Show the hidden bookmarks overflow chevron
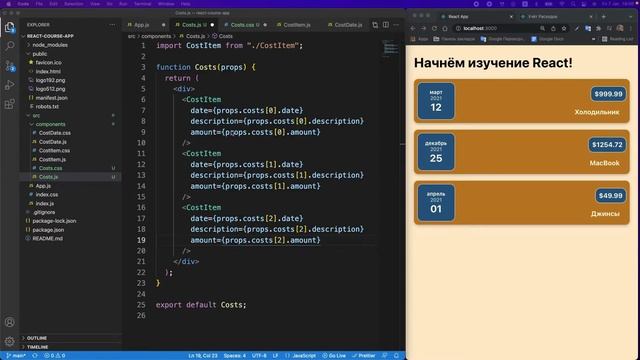 click(593, 39)
